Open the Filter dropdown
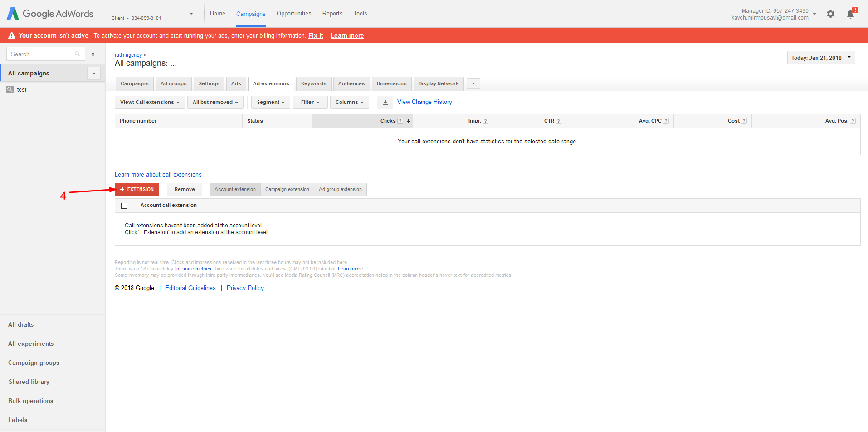 (x=310, y=102)
